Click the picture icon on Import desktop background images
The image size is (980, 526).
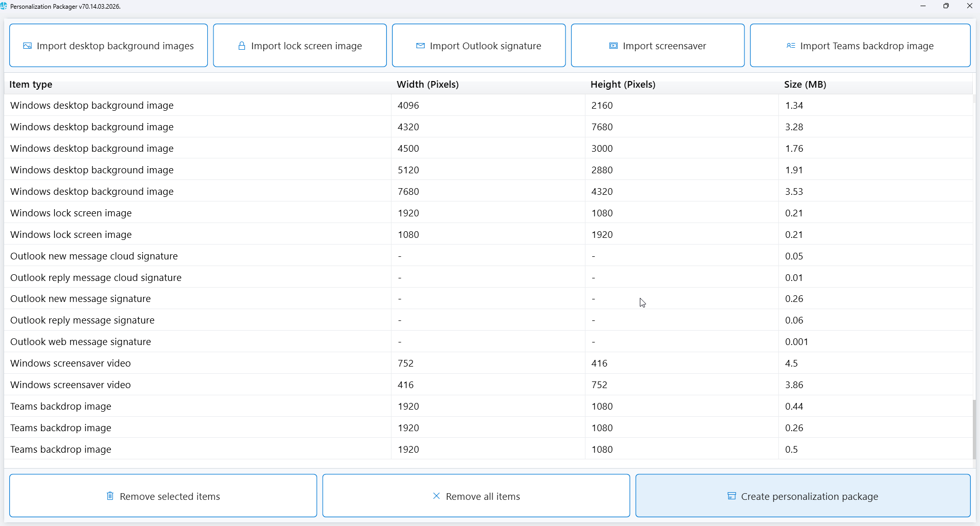coord(27,46)
